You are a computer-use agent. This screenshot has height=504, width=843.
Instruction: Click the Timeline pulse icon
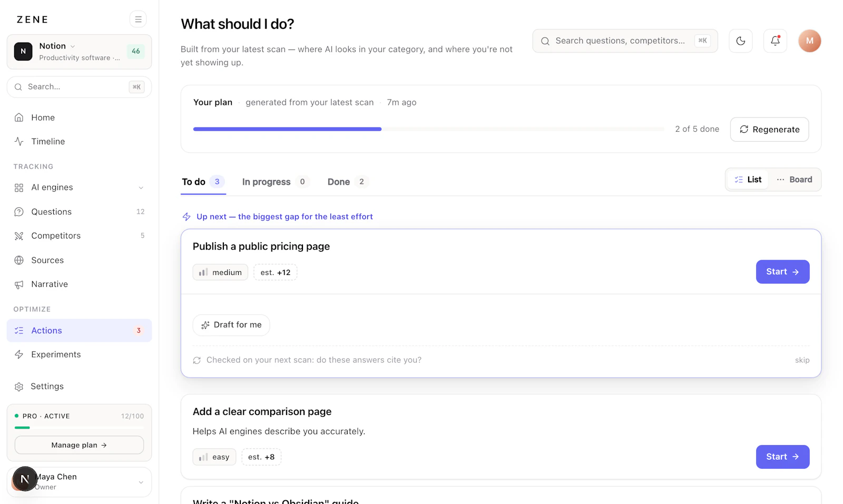click(19, 141)
